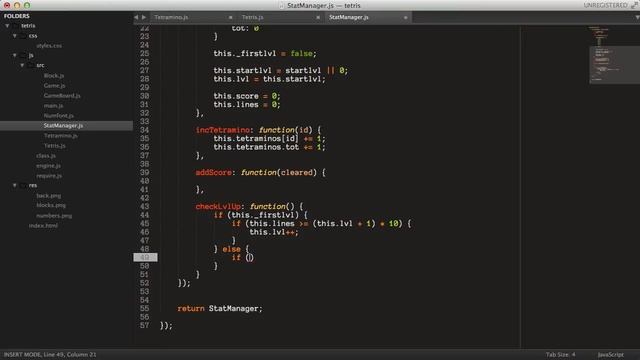Close the Tetramino.js tab

tap(231, 17)
